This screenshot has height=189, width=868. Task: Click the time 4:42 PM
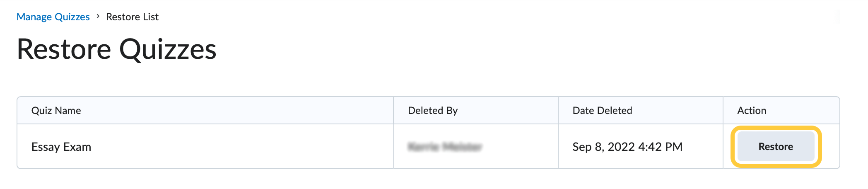point(660,147)
